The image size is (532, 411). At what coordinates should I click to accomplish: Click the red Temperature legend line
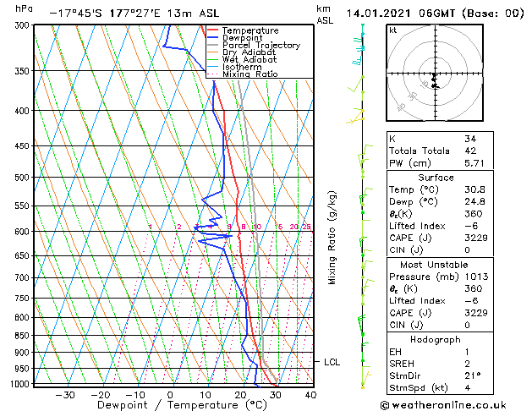coord(212,30)
